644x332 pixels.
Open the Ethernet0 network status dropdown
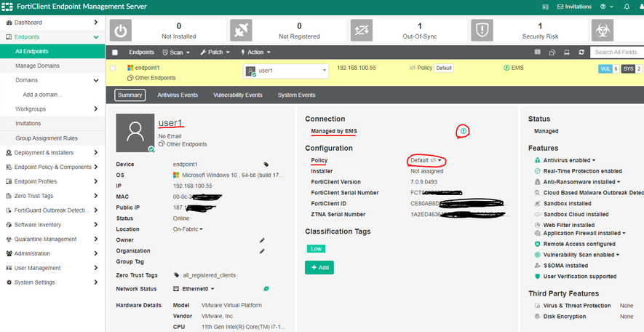point(194,289)
